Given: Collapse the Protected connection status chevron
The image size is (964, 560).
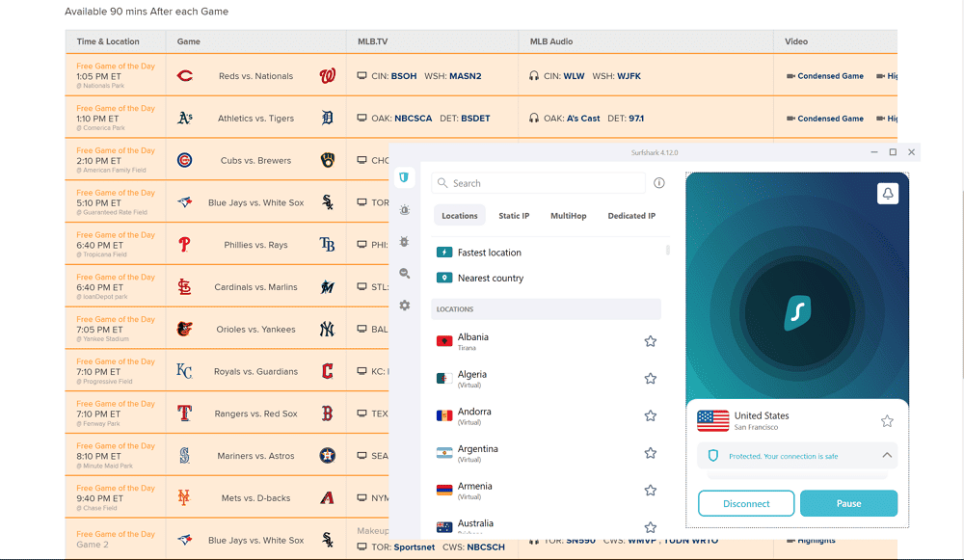Looking at the screenshot, I should coord(887,456).
